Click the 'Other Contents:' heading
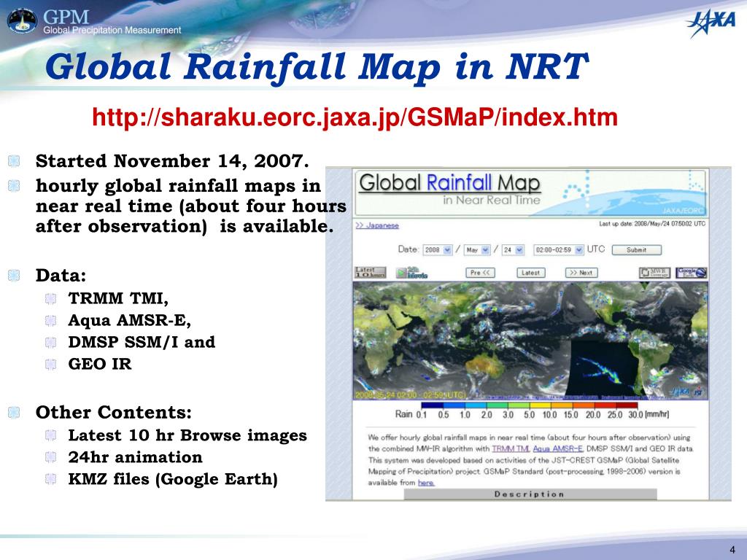Viewport: 747px width, 560px height. 113,413
